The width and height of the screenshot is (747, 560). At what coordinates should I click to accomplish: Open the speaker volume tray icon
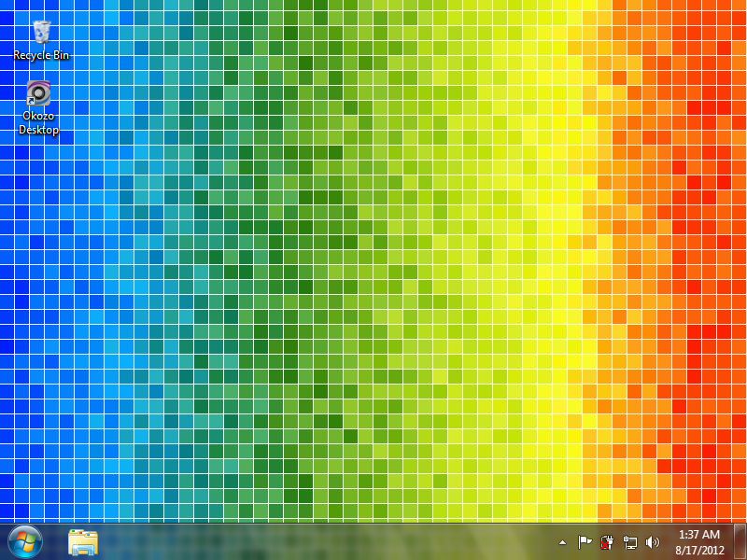[652, 542]
